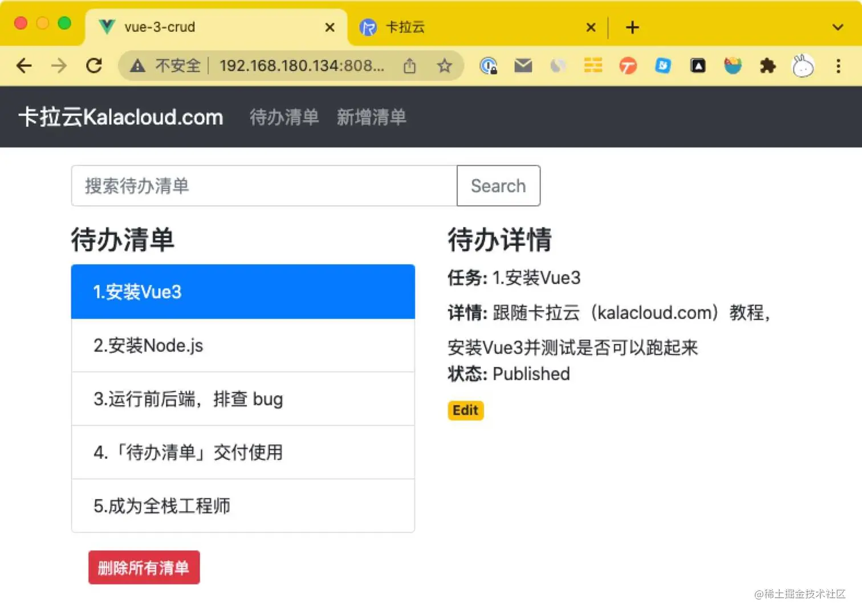862x616 pixels.
Task: Click the red 删除所有清单 button
Action: tap(144, 568)
